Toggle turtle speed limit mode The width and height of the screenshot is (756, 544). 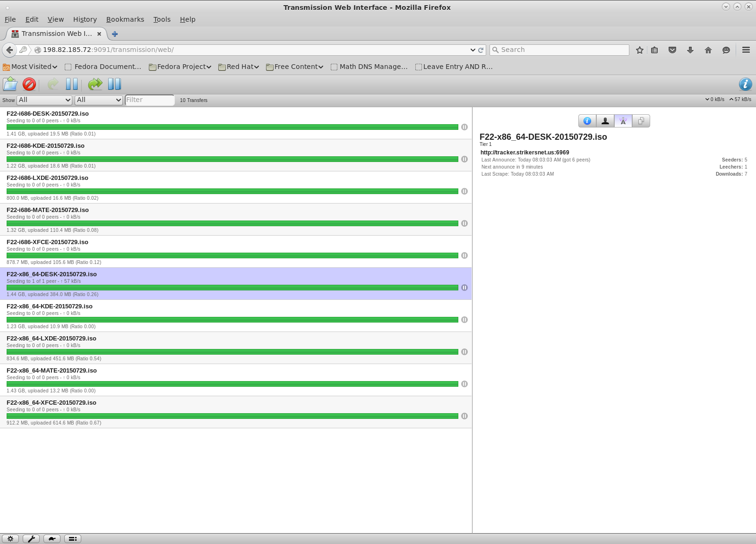(x=52, y=539)
